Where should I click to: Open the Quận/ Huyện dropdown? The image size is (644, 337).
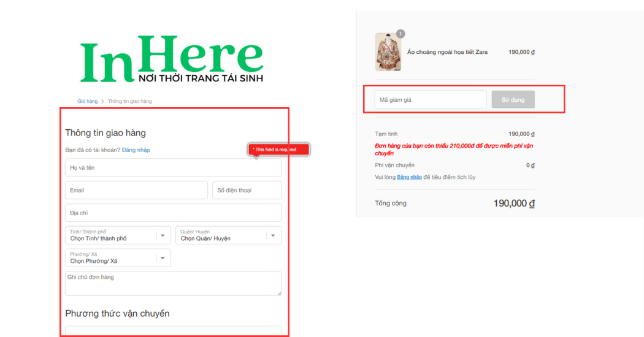point(228,235)
